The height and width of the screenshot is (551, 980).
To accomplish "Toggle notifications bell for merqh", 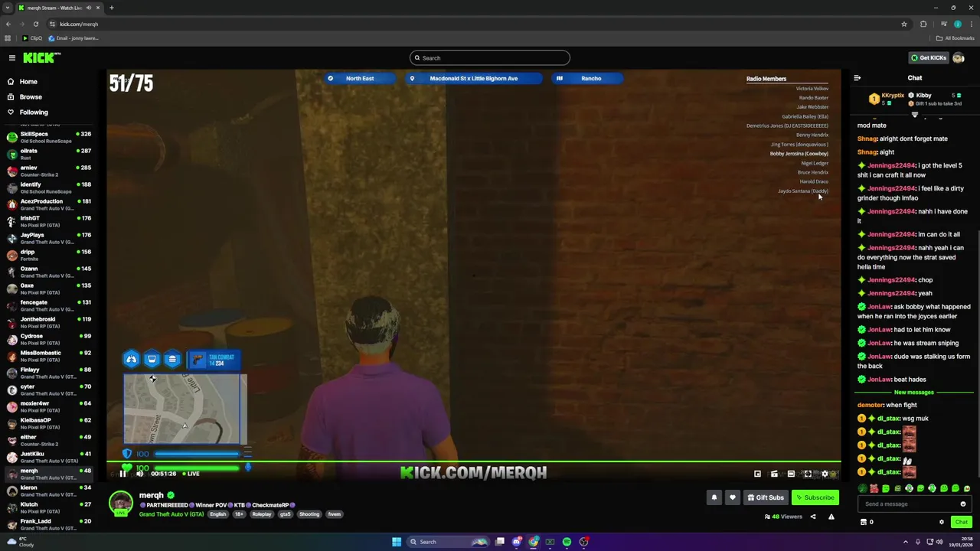I will [x=714, y=497].
